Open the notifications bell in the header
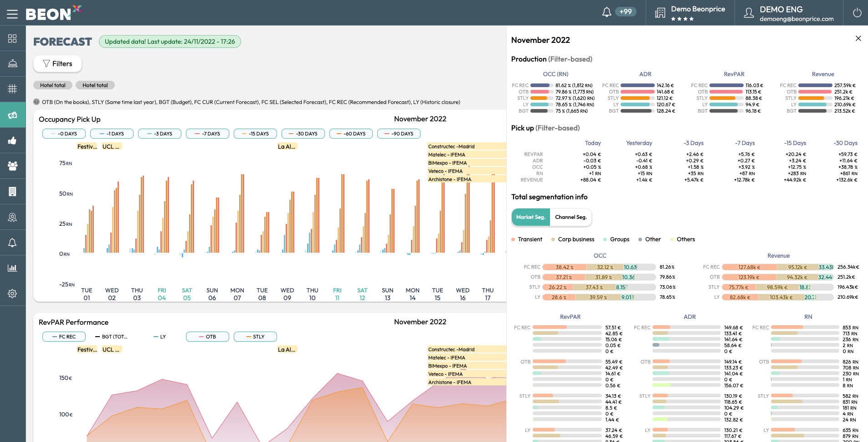 606,12
